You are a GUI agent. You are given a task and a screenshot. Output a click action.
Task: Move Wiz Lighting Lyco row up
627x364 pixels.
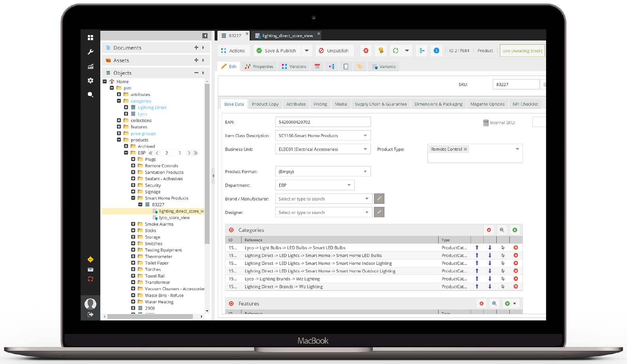tap(477, 279)
